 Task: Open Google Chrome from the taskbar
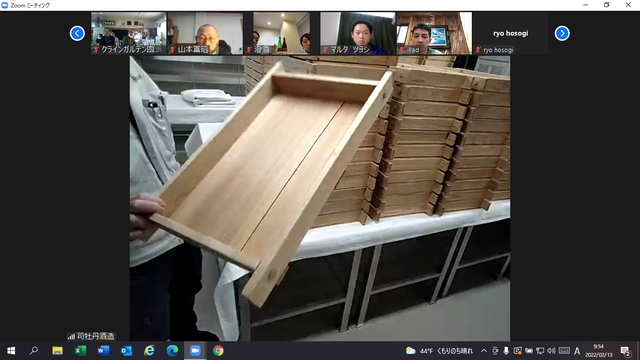click(x=218, y=351)
